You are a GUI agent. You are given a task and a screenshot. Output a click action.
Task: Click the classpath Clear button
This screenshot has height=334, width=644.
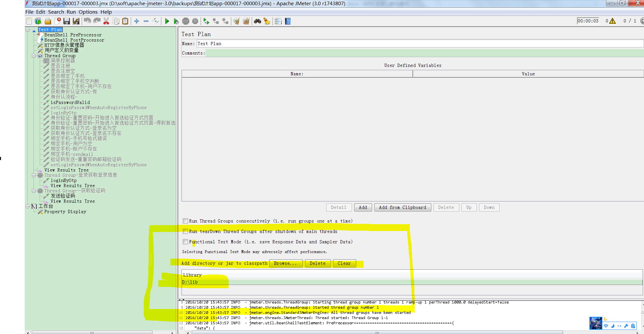(344, 263)
